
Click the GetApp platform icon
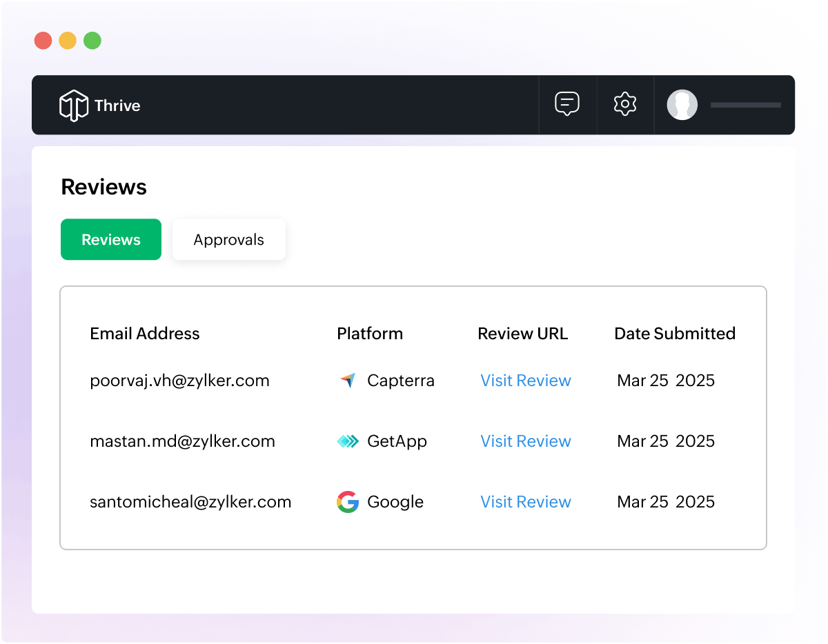347,441
